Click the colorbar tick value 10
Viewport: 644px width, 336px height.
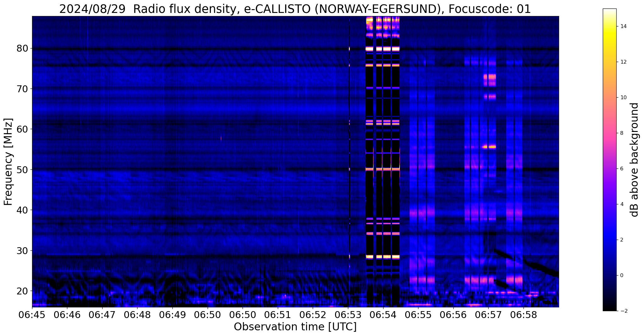623,98
